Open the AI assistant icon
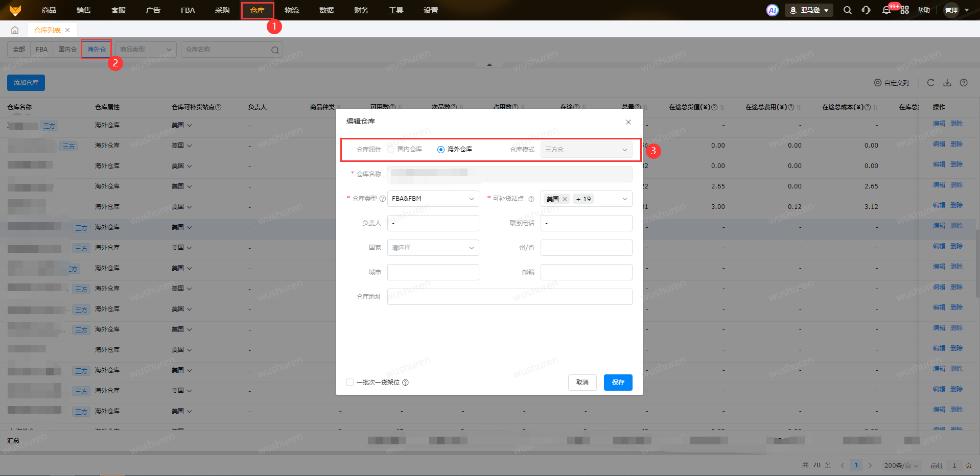Viewport: 980px width, 476px height. tap(772, 10)
